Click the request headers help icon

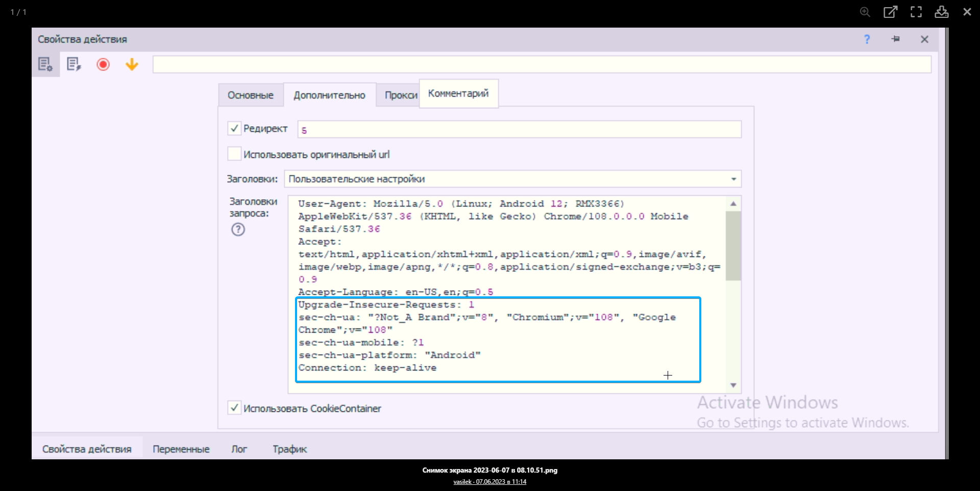click(238, 229)
